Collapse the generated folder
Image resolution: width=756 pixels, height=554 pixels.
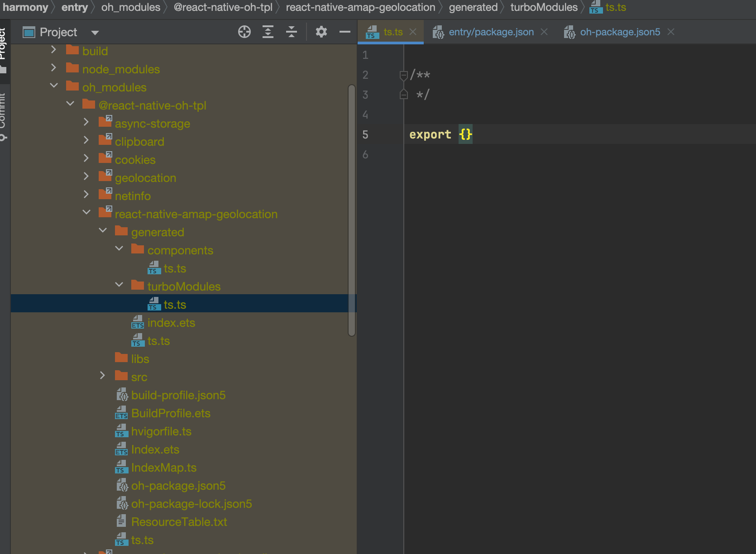pyautogui.click(x=103, y=230)
